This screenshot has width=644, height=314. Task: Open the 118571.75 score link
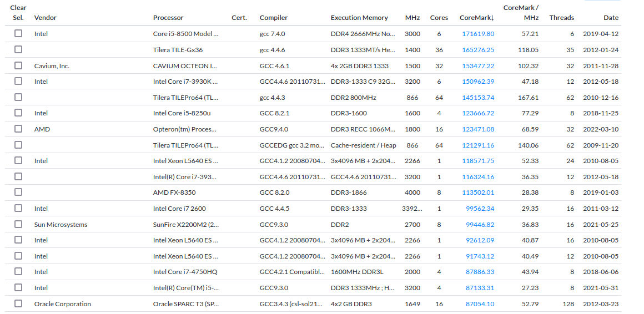(478, 160)
